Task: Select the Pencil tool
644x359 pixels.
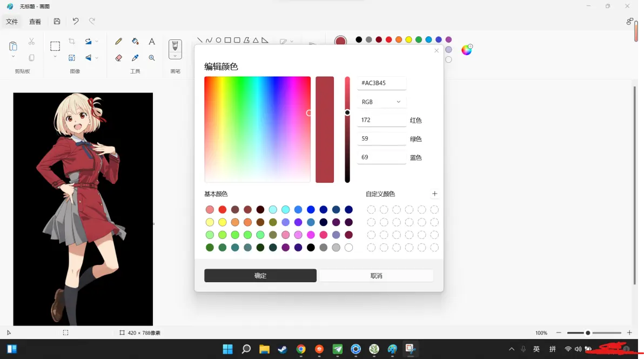Action: [x=119, y=41]
